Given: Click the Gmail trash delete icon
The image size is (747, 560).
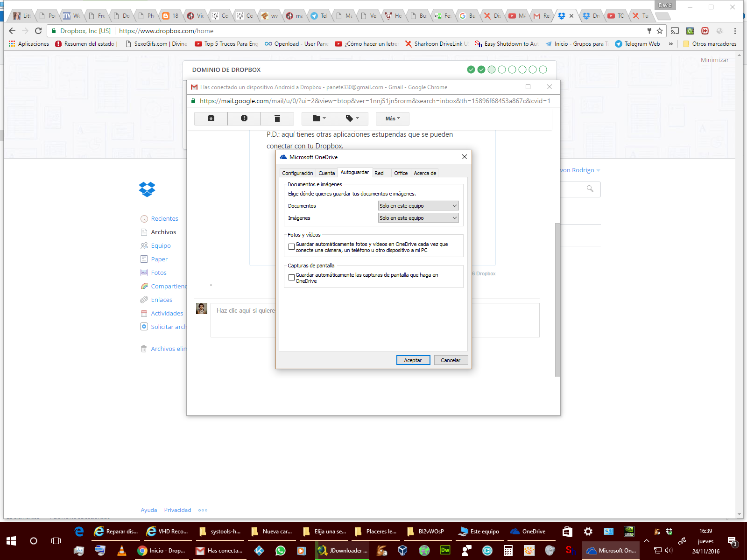Looking at the screenshot, I should (277, 119).
